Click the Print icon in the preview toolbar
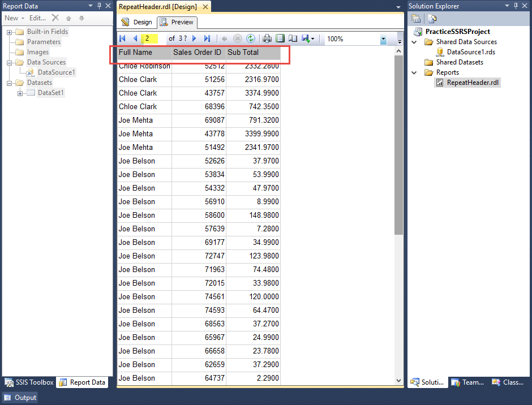 268,38
